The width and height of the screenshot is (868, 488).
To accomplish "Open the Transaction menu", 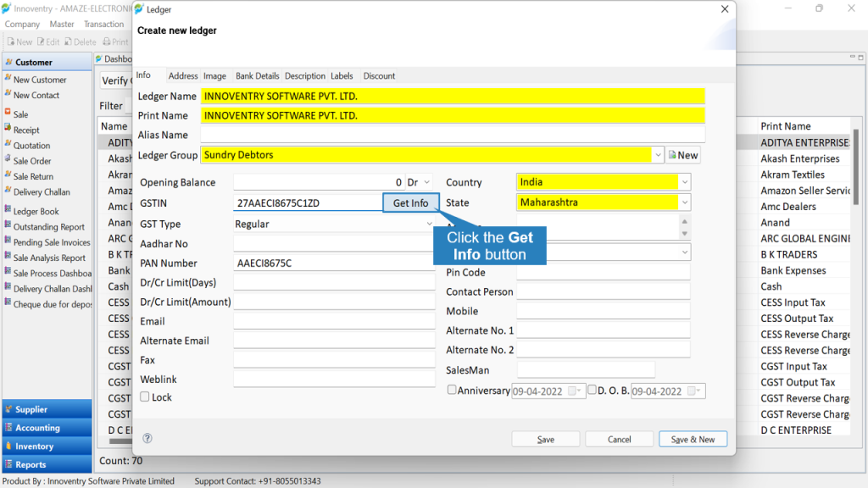I will click(103, 24).
